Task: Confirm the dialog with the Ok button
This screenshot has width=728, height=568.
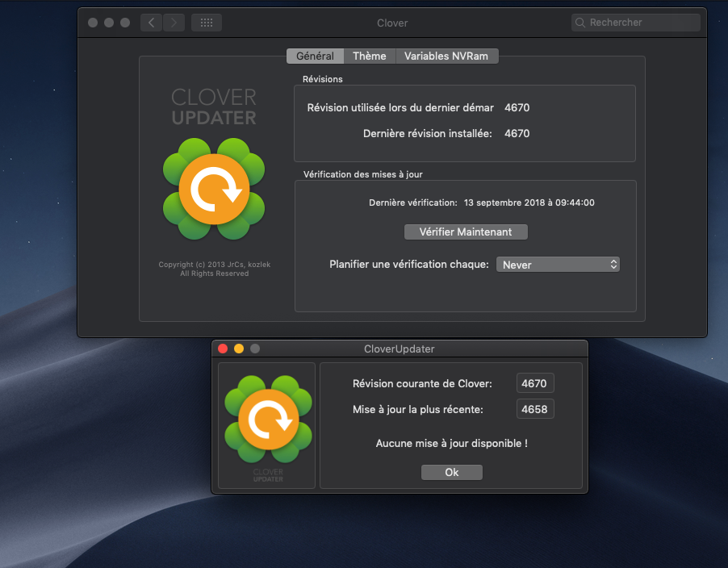Action: click(452, 473)
